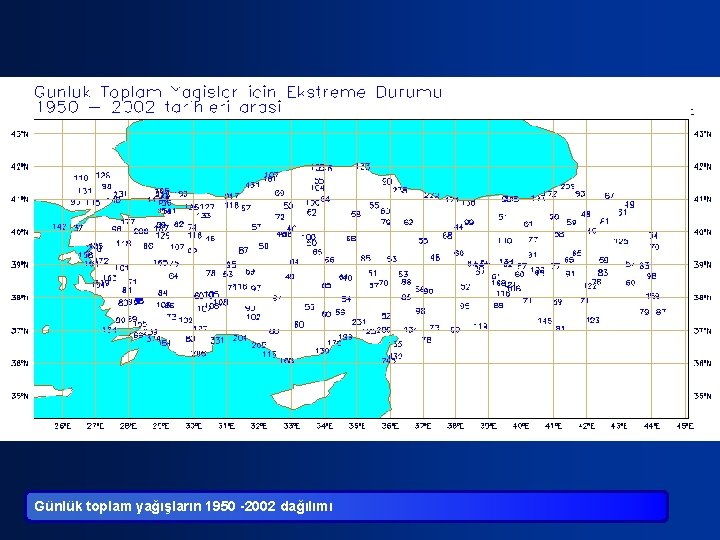Select the 31°E longitude axis label
720x540 pixels.
[226, 426]
